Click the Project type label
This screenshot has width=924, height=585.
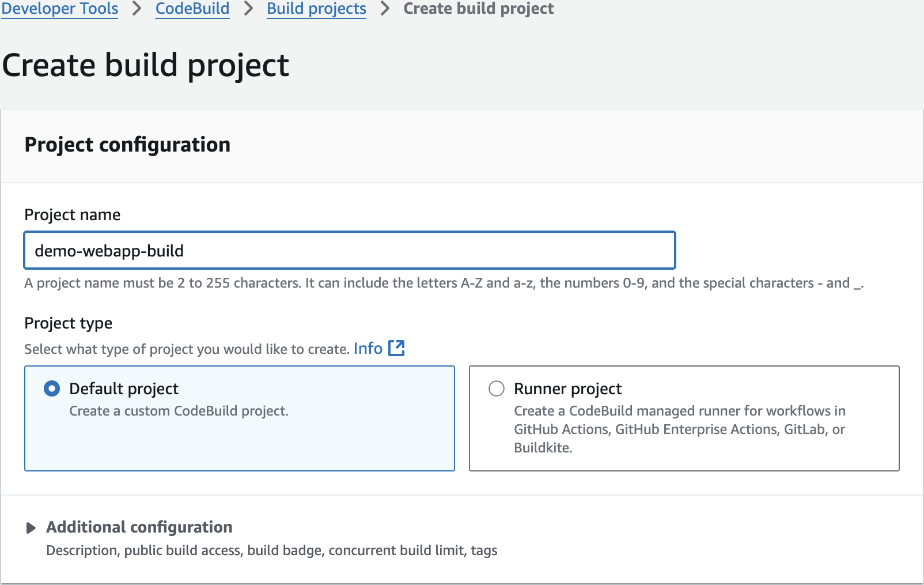68,323
